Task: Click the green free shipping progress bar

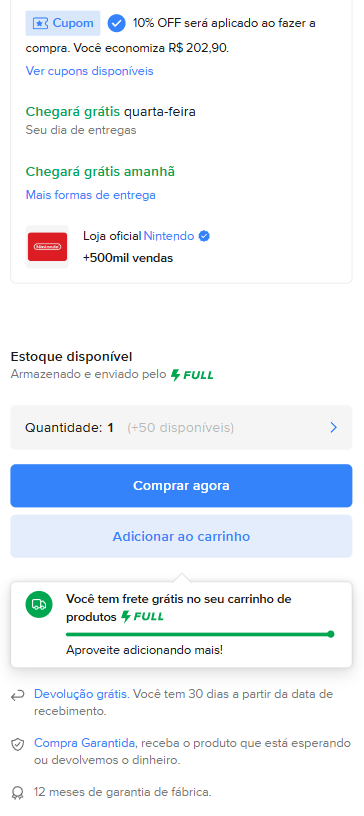Action: click(x=200, y=634)
